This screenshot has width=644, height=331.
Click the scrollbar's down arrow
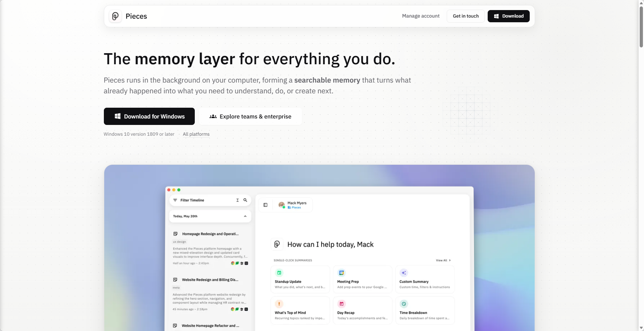pos(641,328)
